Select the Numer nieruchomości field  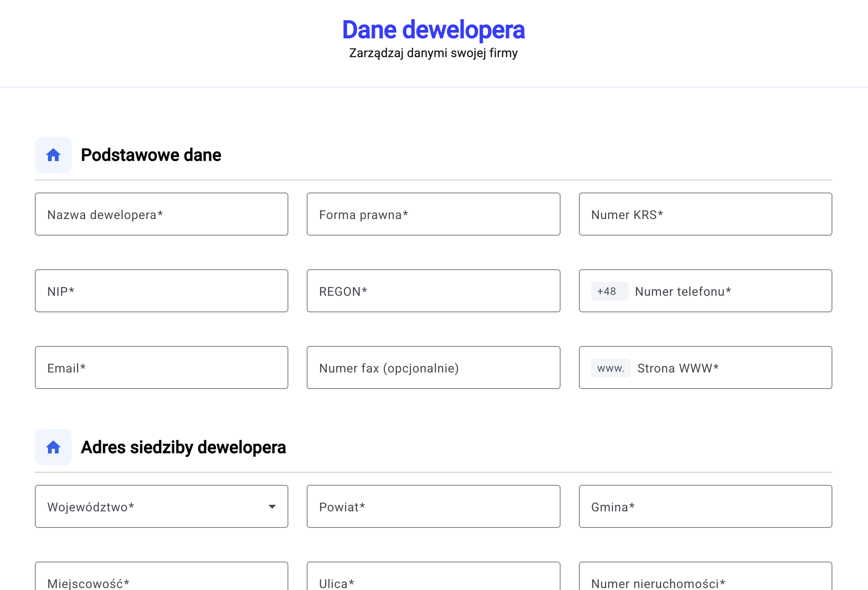coord(705,582)
